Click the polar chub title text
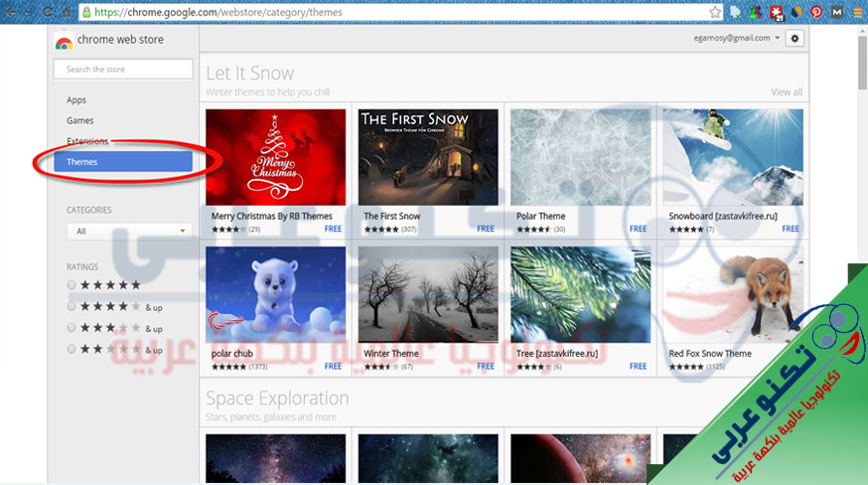 (x=232, y=354)
